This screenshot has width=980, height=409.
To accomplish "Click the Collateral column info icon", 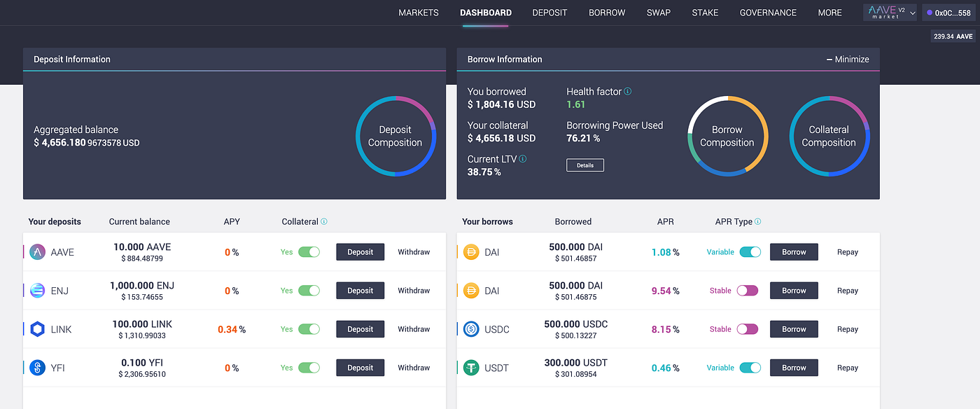I will click(x=323, y=221).
